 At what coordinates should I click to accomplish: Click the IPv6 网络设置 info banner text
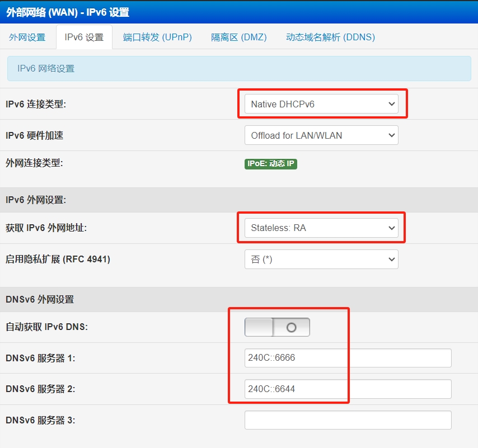tap(46, 69)
